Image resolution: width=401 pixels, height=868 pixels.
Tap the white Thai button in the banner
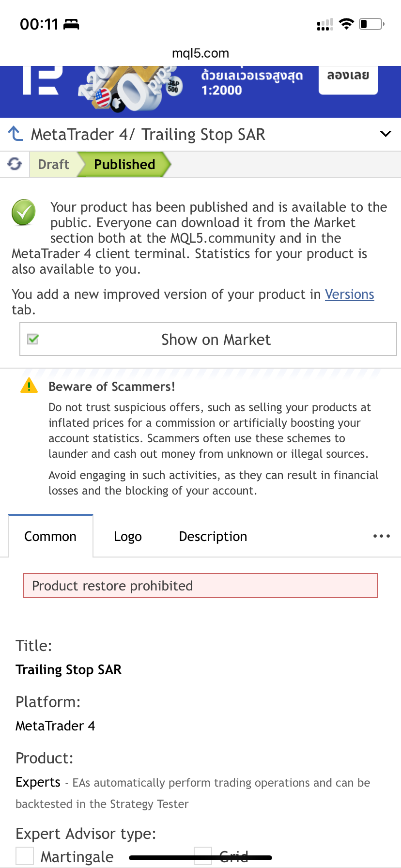pos(348,77)
